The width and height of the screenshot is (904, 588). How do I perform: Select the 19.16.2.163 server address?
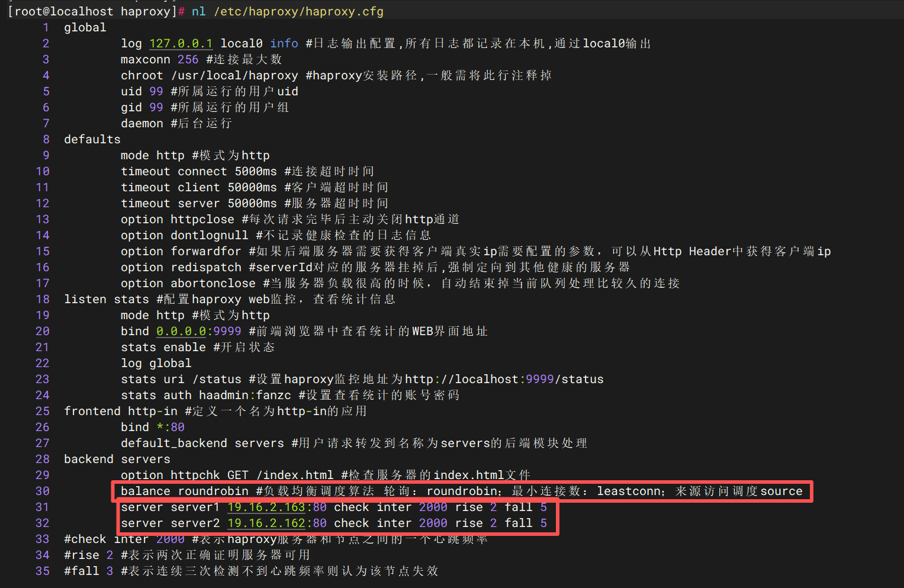pos(266,507)
